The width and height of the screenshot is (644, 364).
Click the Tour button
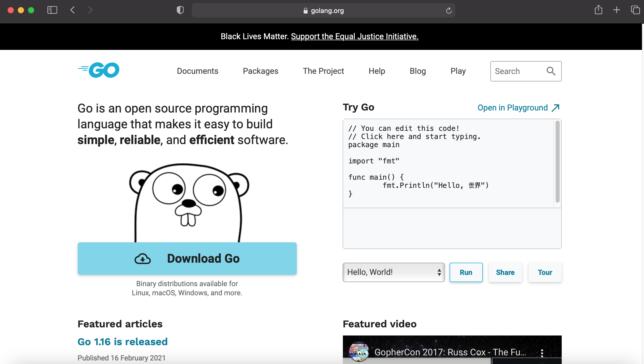pos(545,272)
